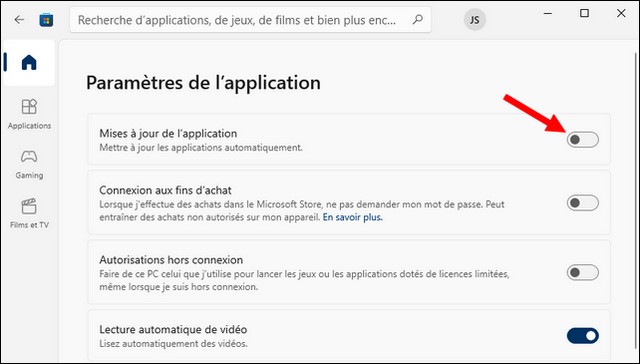Click the Microsoft Store logo icon
The image size is (640, 364).
[x=46, y=20]
